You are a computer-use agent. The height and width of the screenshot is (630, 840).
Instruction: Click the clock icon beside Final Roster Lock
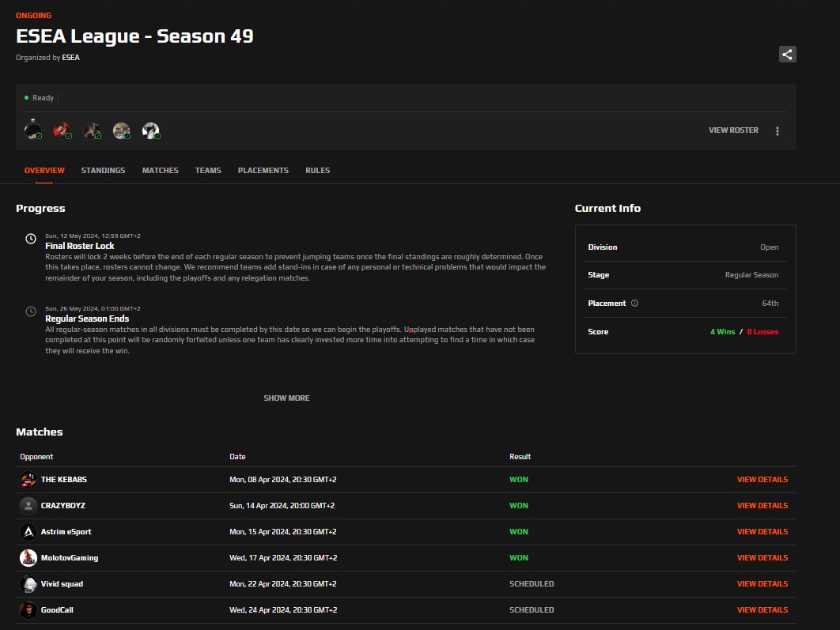tap(31, 239)
